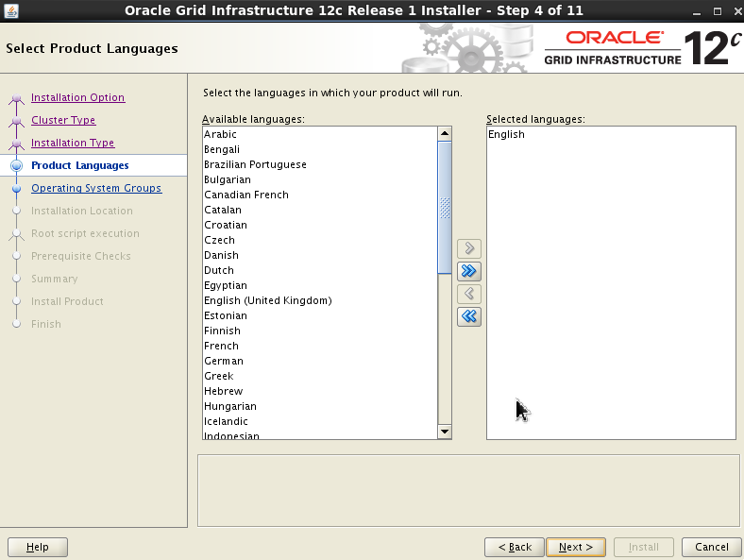Go to the Installation Type step

click(73, 143)
